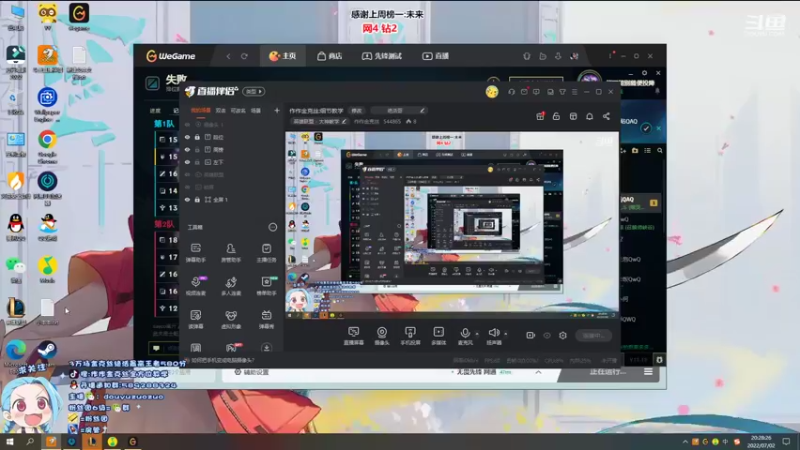
Task: Click the stream preview canvas
Action: pos(452,226)
